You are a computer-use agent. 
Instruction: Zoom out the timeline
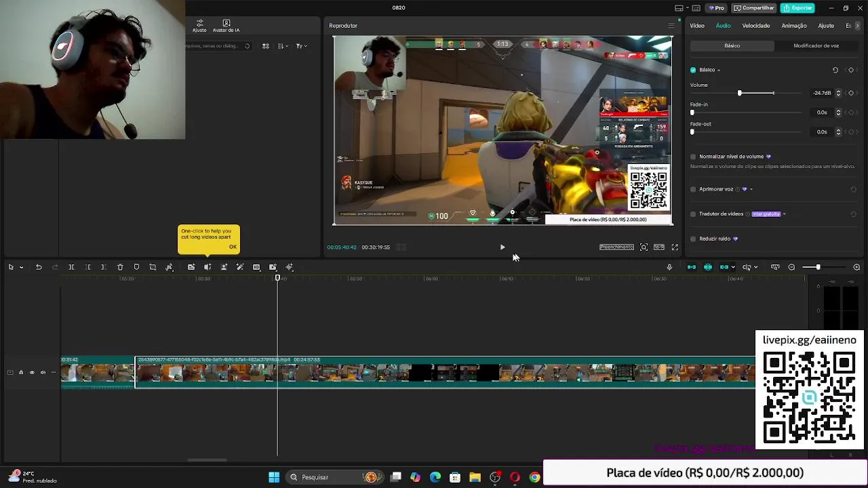[x=791, y=267]
